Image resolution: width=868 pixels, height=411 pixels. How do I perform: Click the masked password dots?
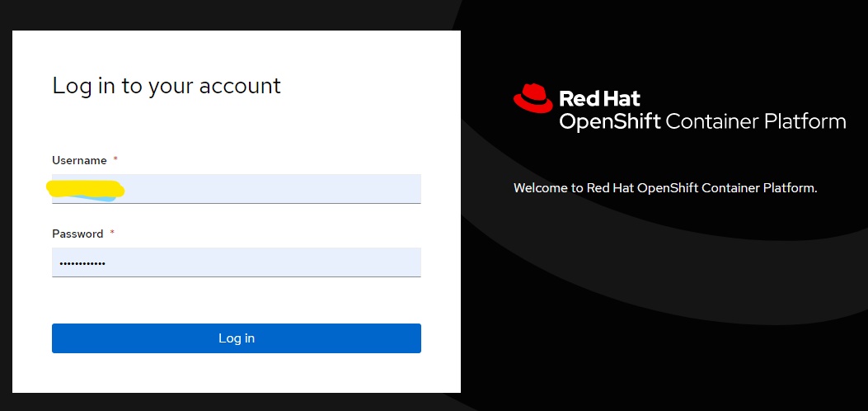click(x=82, y=263)
